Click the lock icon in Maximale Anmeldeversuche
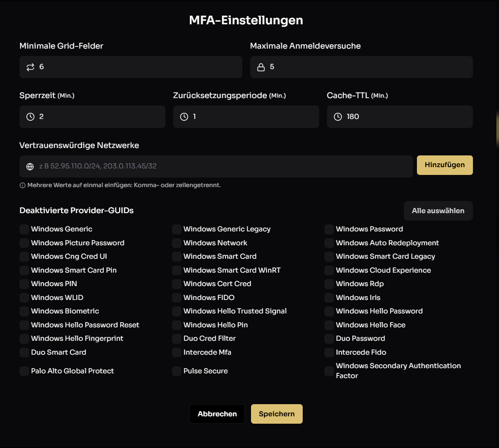This screenshot has height=448, width=499. pyautogui.click(x=261, y=67)
